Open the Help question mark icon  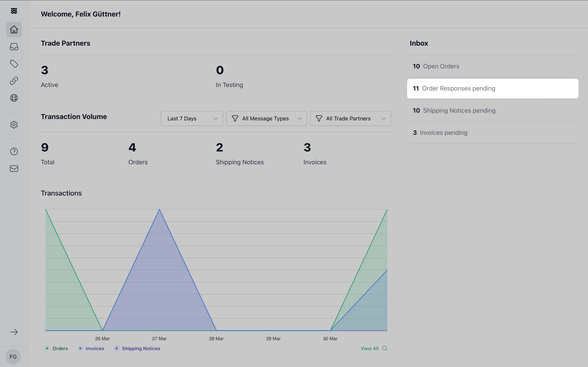pyautogui.click(x=14, y=151)
